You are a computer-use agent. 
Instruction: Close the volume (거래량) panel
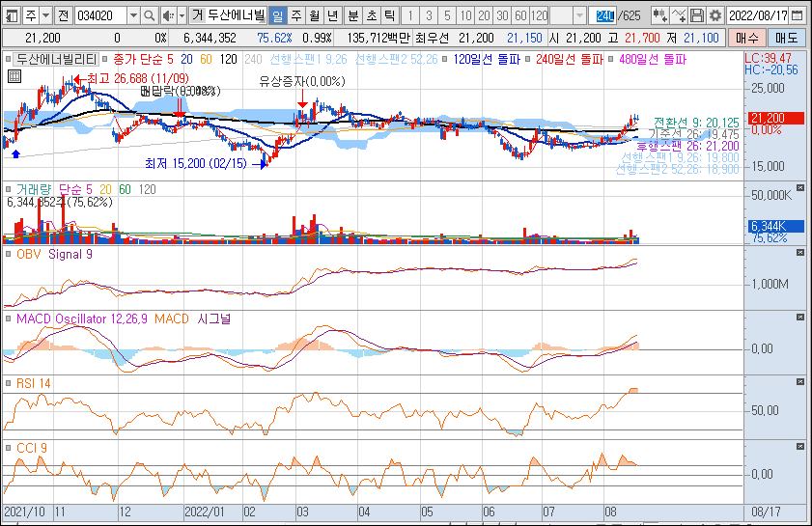pos(800,188)
